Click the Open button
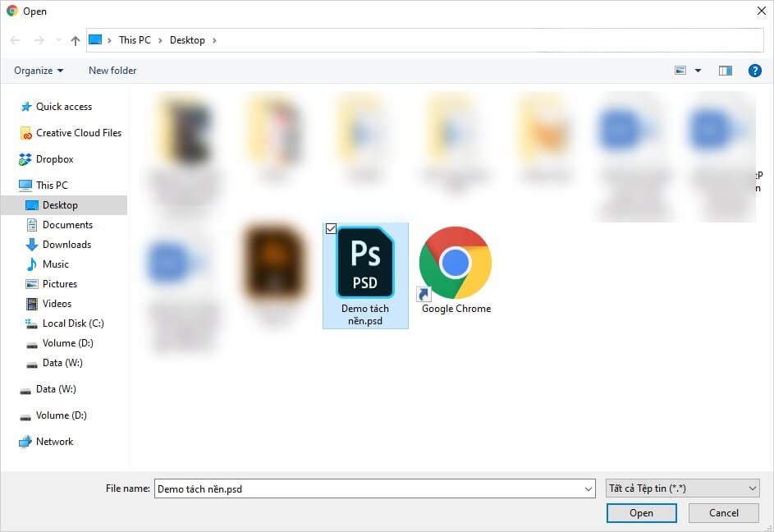The height and width of the screenshot is (532, 774). [641, 513]
